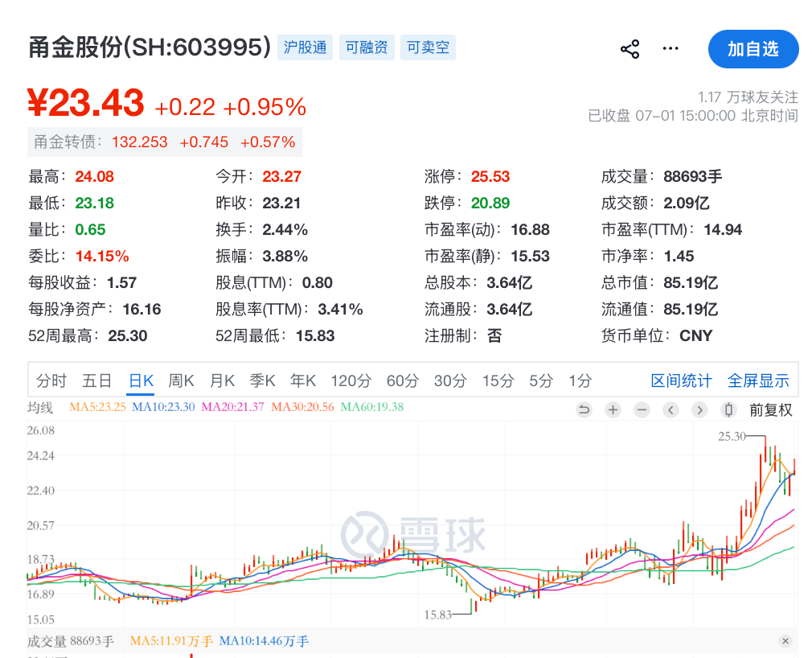Open the 甬金转债 bond quote row
Screen dimensions: 812x658
coord(165,142)
